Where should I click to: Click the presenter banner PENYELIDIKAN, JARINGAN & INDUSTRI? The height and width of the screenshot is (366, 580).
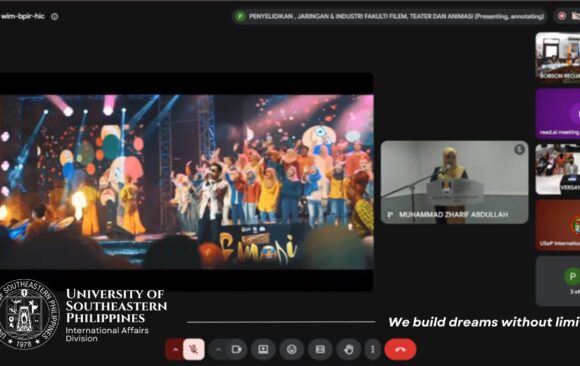tap(389, 16)
